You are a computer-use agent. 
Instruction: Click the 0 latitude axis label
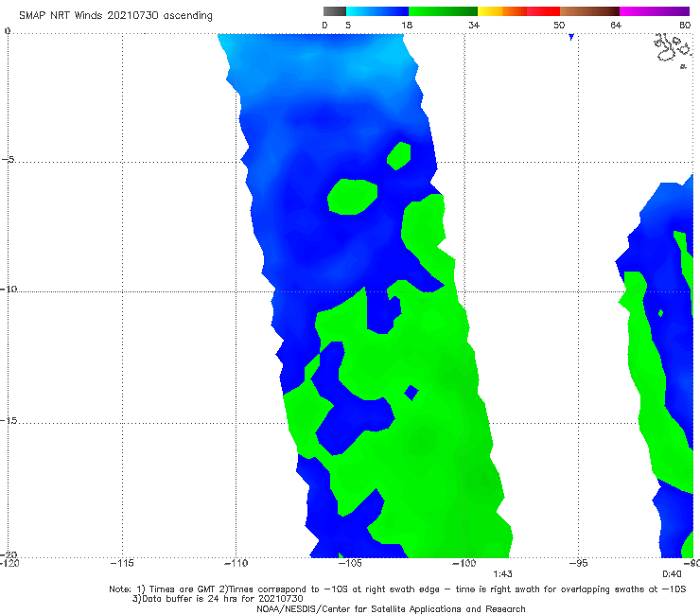click(7, 31)
